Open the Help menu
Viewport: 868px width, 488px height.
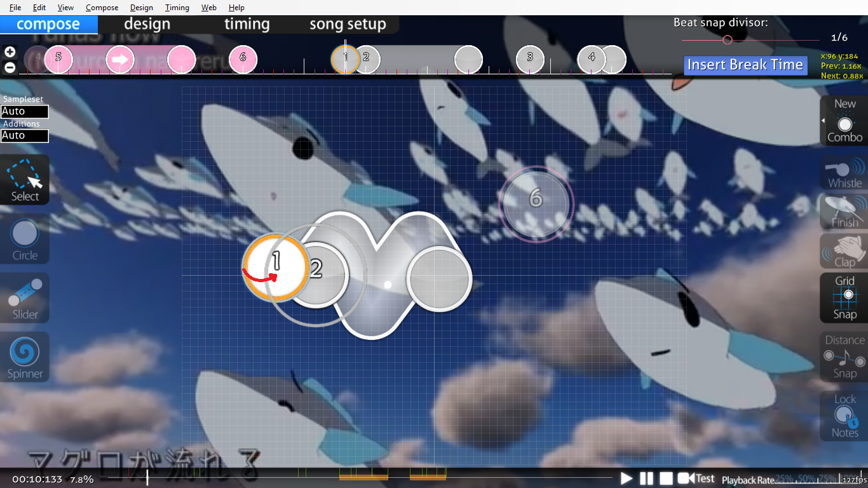pyautogui.click(x=236, y=8)
